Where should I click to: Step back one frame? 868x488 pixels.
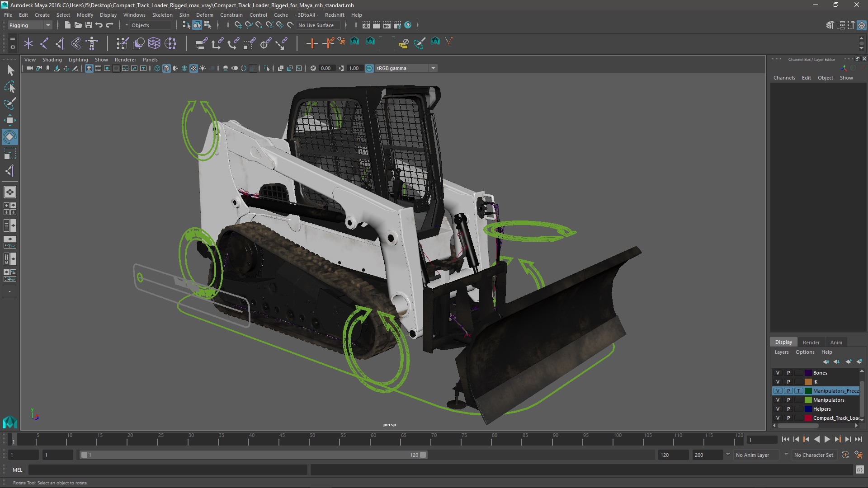click(x=796, y=439)
